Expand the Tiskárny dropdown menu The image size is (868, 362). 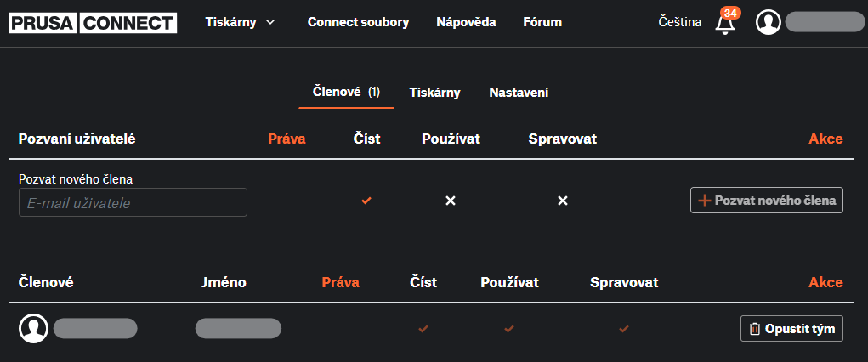point(241,22)
